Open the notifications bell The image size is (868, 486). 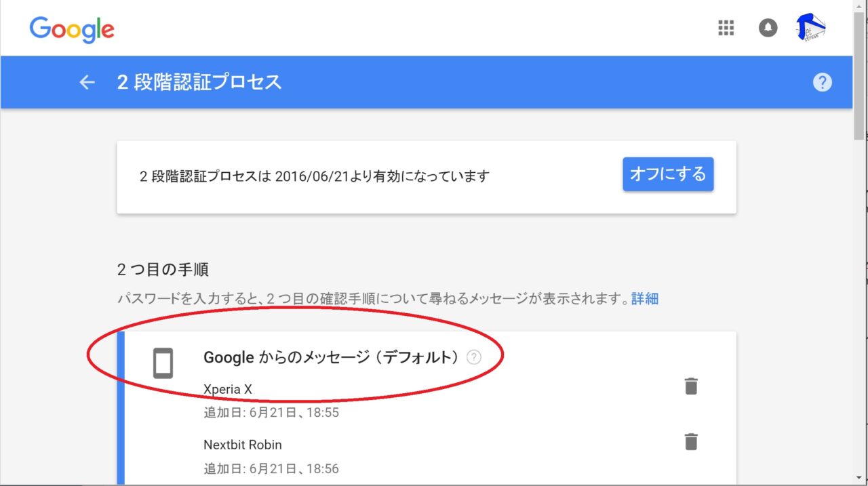pos(768,28)
